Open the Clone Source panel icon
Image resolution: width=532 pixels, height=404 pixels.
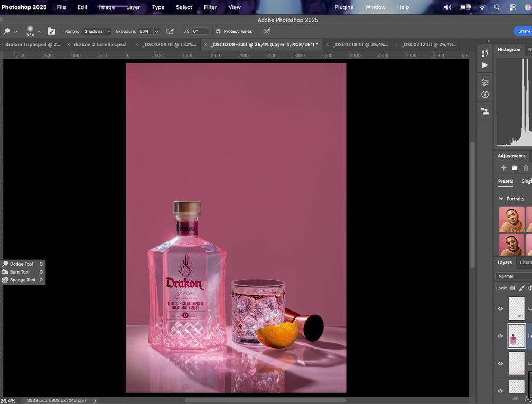point(485,111)
